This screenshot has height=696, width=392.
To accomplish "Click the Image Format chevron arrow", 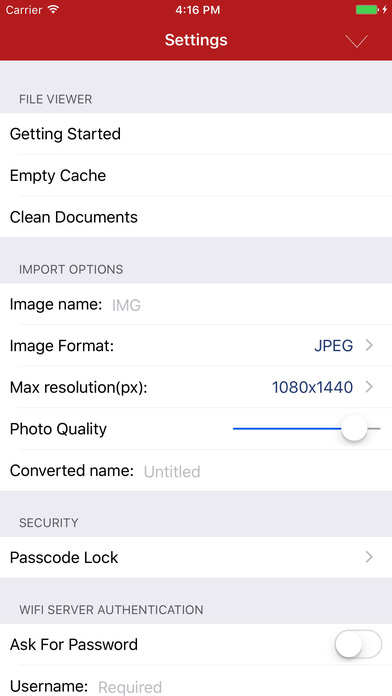I will (x=369, y=345).
